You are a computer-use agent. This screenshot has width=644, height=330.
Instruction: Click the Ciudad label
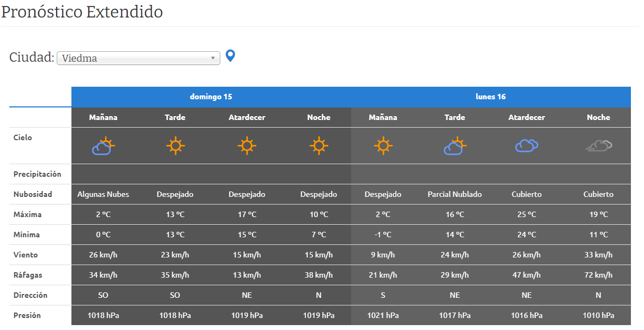[x=32, y=57]
